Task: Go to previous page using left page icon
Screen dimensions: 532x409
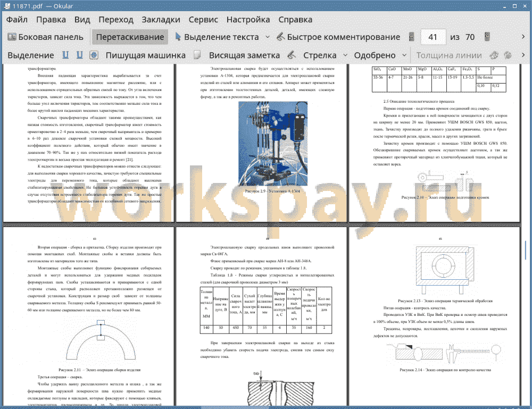Action: (x=412, y=37)
